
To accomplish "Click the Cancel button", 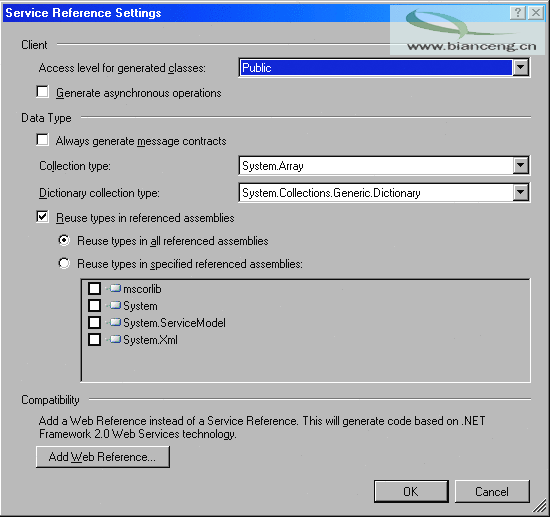I will [x=492, y=491].
